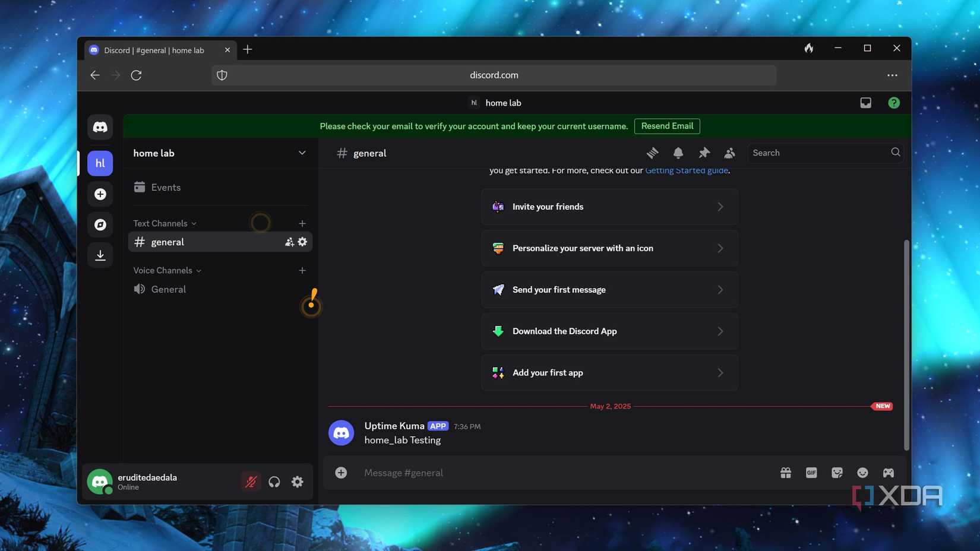Expand the home lab server dropdown

click(302, 153)
